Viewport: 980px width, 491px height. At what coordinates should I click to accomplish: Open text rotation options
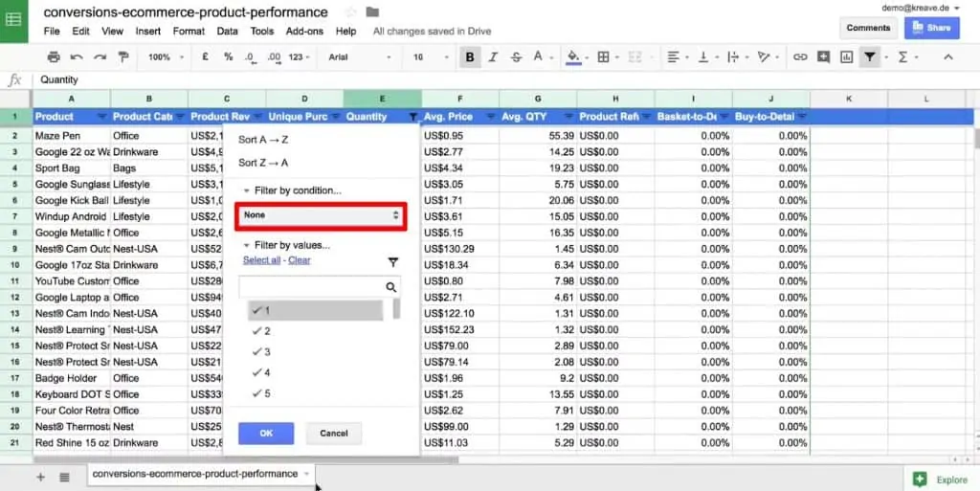pyautogui.click(x=767, y=56)
